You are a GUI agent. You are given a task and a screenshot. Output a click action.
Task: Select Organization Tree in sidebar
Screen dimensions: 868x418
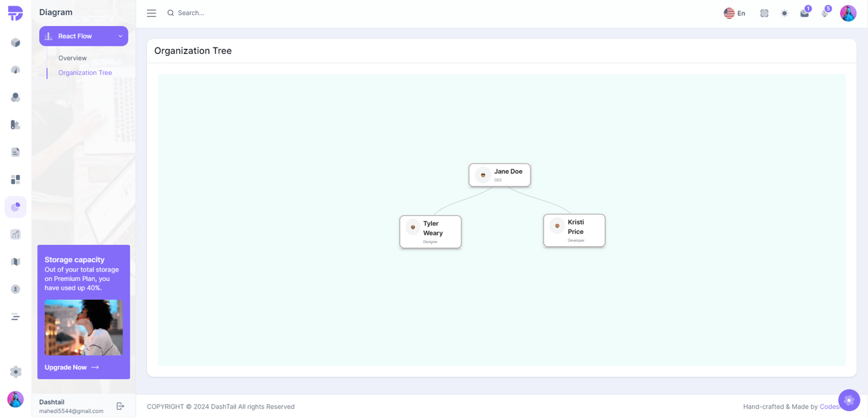coord(85,72)
